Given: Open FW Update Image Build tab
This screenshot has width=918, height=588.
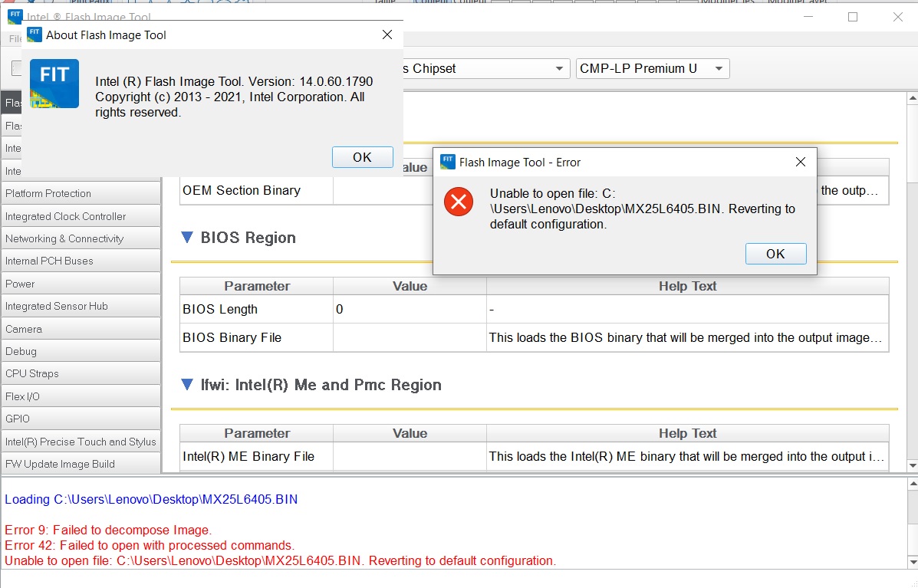Looking at the screenshot, I should coord(81,463).
